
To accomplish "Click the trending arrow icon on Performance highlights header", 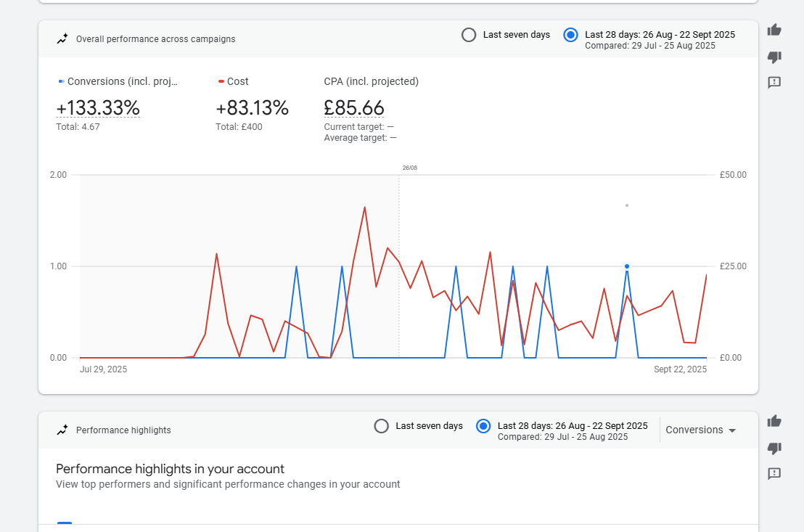I will point(62,430).
